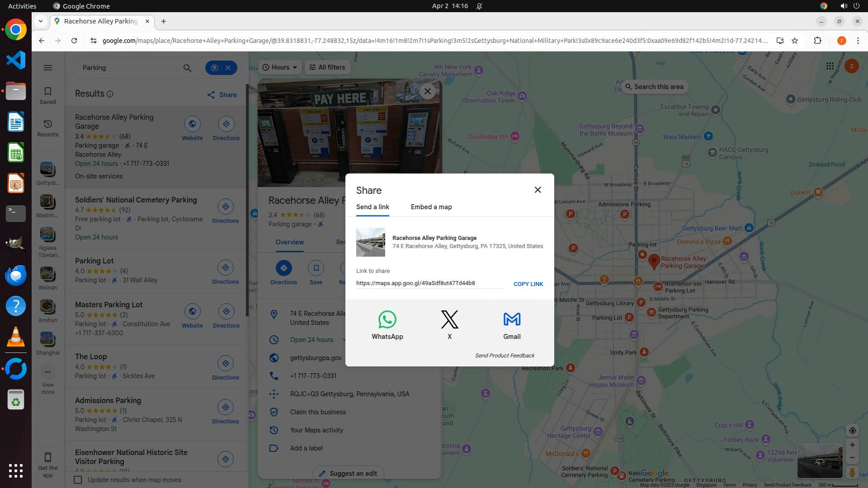
Task: Open Send Product Feedback in dialog
Action: click(x=505, y=356)
